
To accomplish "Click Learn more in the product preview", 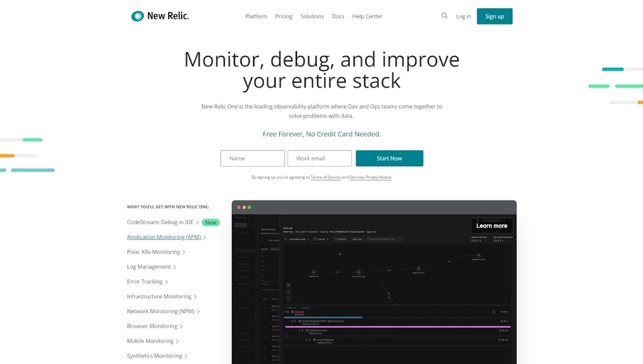I will [492, 226].
